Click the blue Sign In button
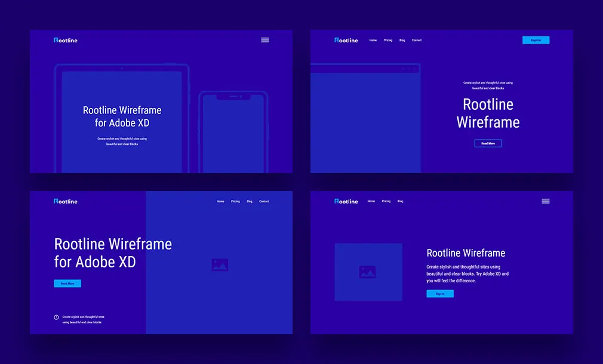Viewport: 603px width, 364px height. [440, 294]
